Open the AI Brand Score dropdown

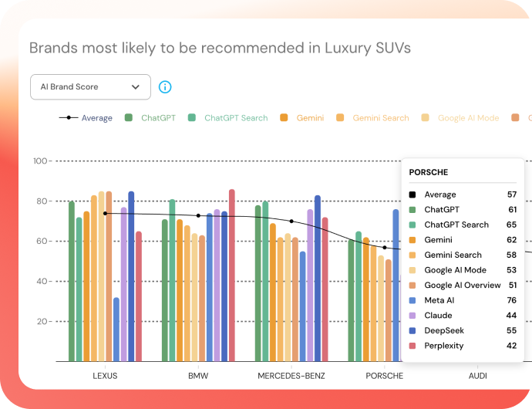point(90,87)
